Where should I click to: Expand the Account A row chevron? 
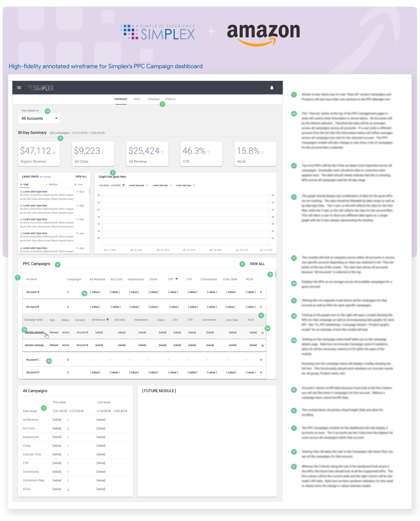coord(261,292)
